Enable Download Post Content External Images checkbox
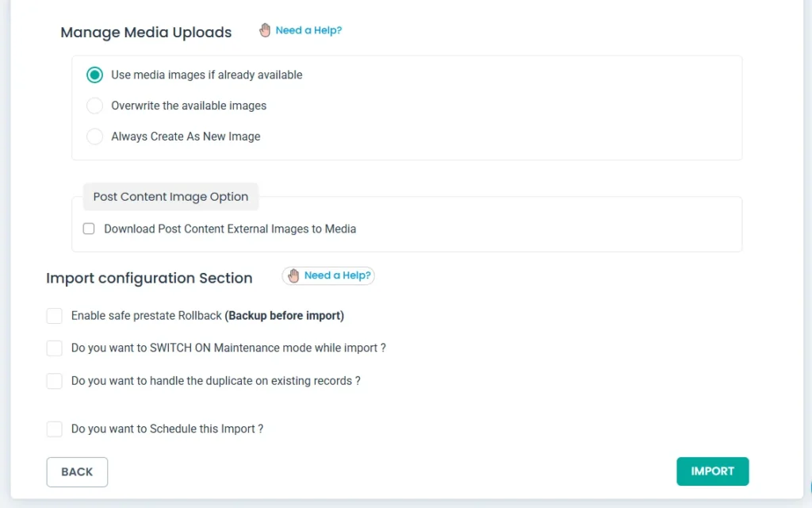 click(89, 229)
